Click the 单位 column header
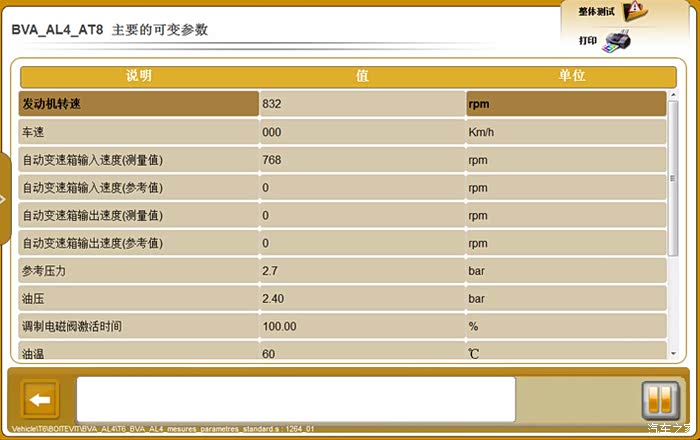This screenshot has width=700, height=440. (571, 76)
